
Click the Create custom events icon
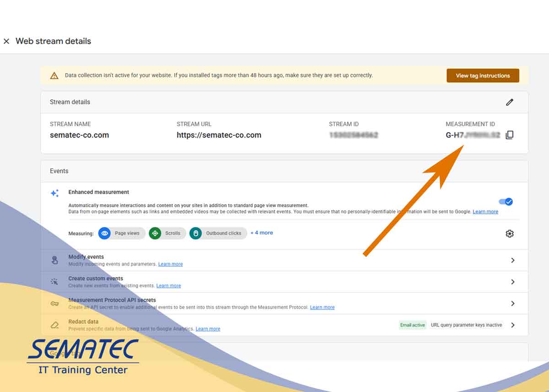point(54,282)
